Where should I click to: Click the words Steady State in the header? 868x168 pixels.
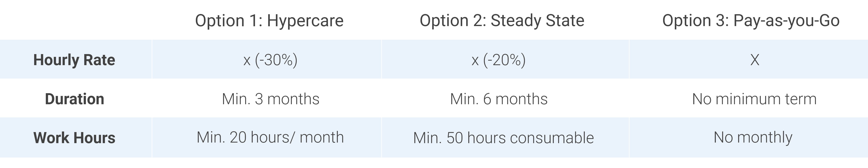(x=538, y=21)
